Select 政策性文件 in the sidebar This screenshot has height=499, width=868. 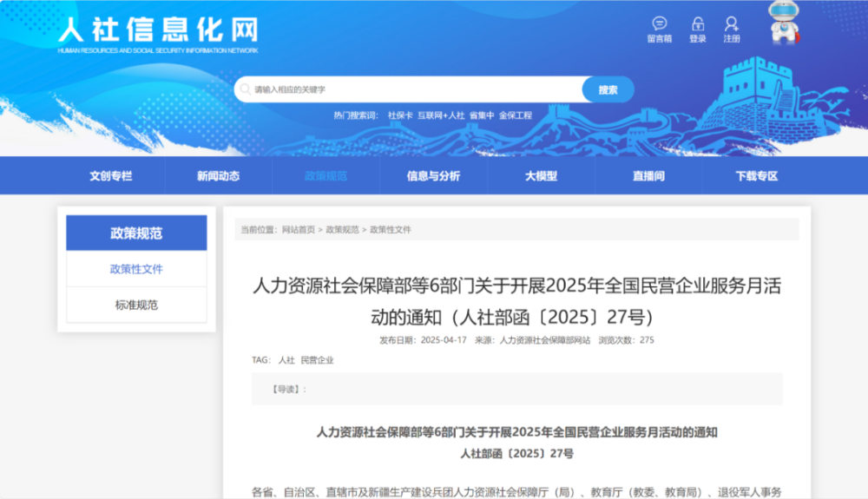point(136,269)
